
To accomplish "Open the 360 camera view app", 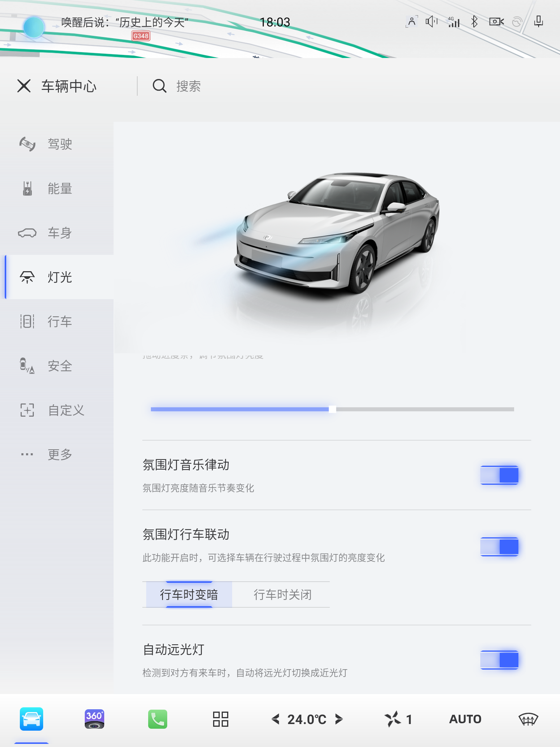I will click(x=94, y=719).
